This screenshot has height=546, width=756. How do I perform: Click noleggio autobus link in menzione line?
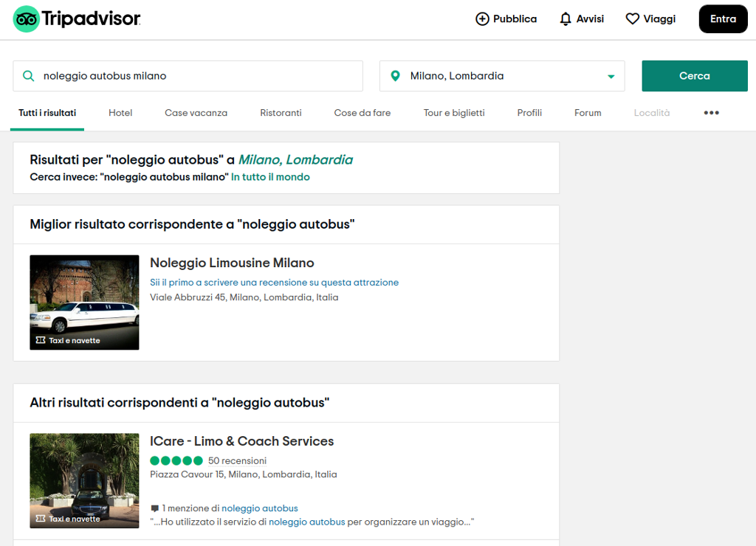[x=259, y=508]
